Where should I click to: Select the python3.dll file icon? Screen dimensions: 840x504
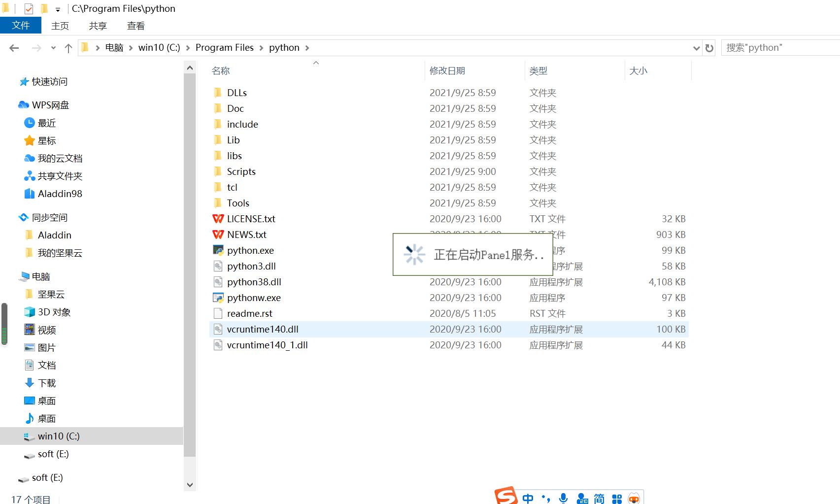[218, 266]
